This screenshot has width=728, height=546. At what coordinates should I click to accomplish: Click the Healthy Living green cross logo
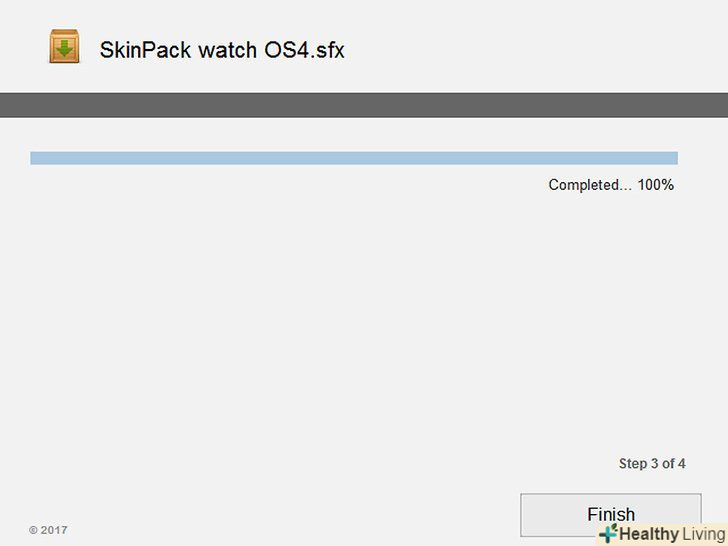607,534
